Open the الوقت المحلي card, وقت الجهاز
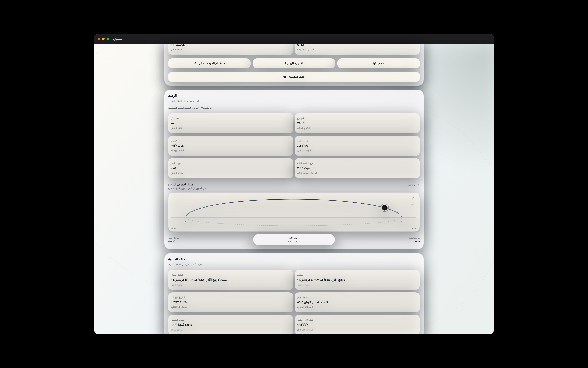 [x=231, y=280]
